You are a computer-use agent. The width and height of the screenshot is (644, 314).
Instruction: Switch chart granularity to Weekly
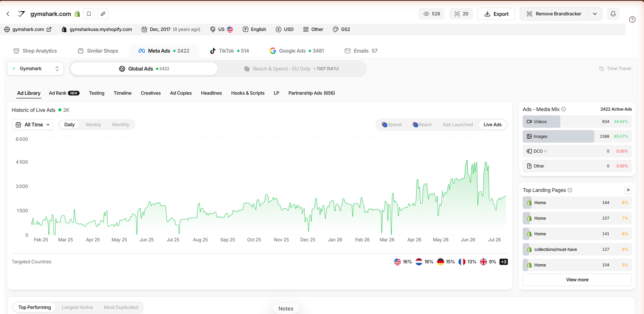pos(93,125)
